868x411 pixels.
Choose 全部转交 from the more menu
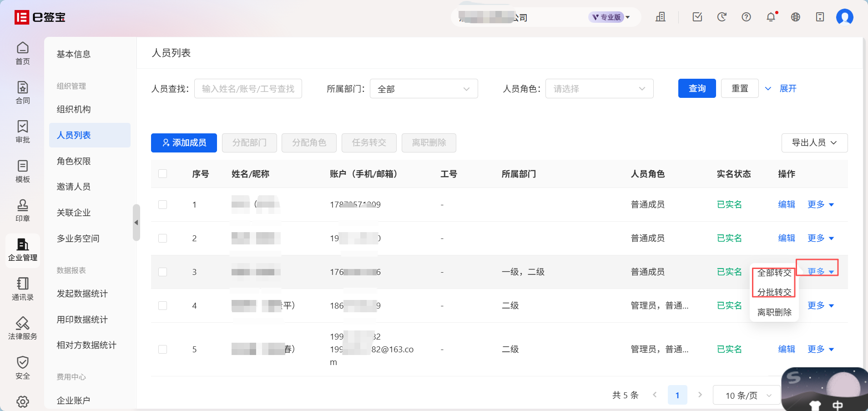click(774, 273)
